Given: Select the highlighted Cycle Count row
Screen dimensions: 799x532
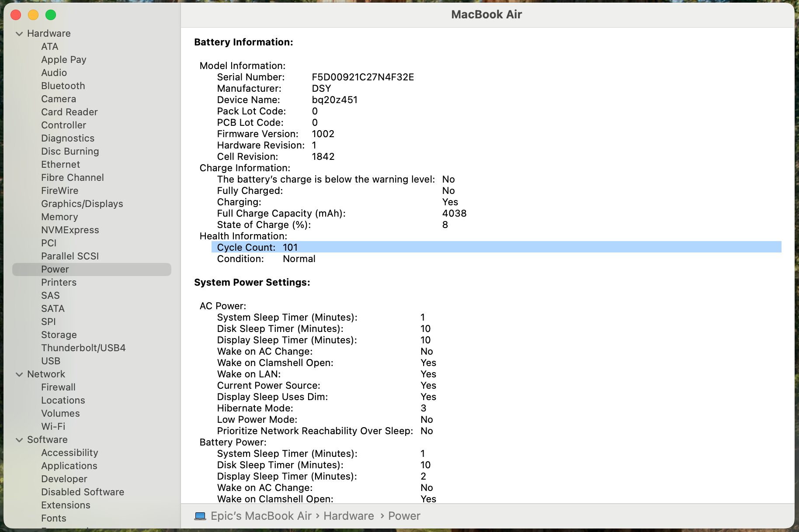Looking at the screenshot, I should [496, 247].
